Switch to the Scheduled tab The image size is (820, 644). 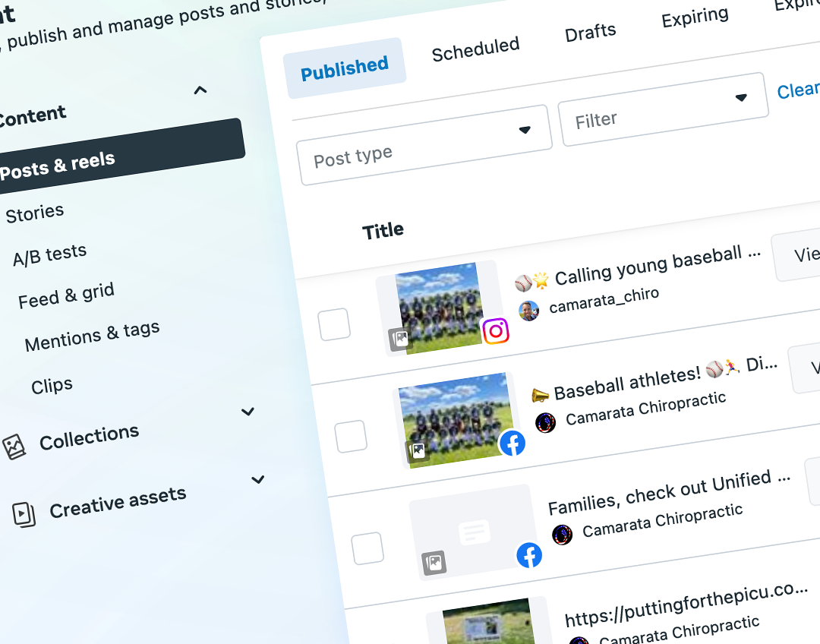(x=475, y=47)
